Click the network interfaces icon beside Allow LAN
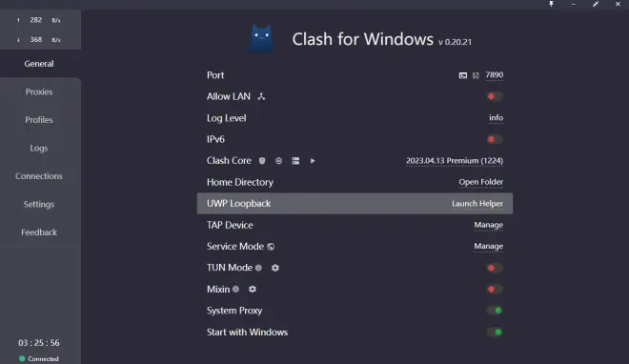This screenshot has width=629, height=364. [261, 96]
